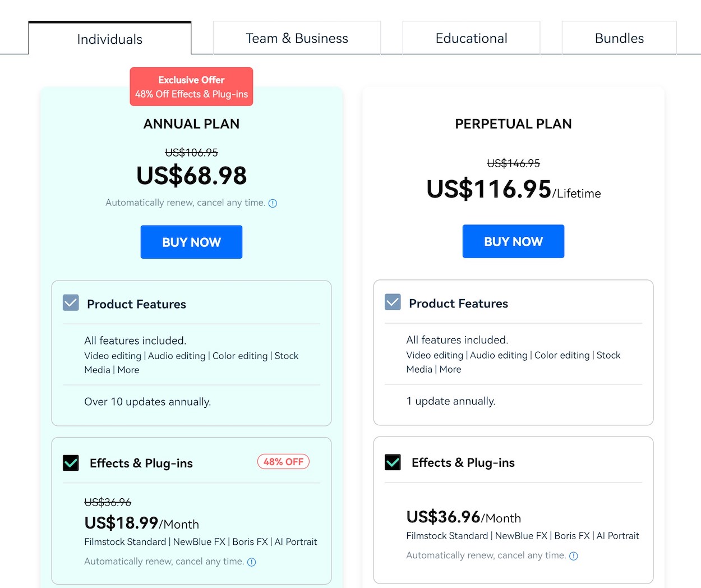This screenshot has width=701, height=588.
Task: Click info icon in Perpetual Effects & Plug-ins box
Action: [573, 556]
